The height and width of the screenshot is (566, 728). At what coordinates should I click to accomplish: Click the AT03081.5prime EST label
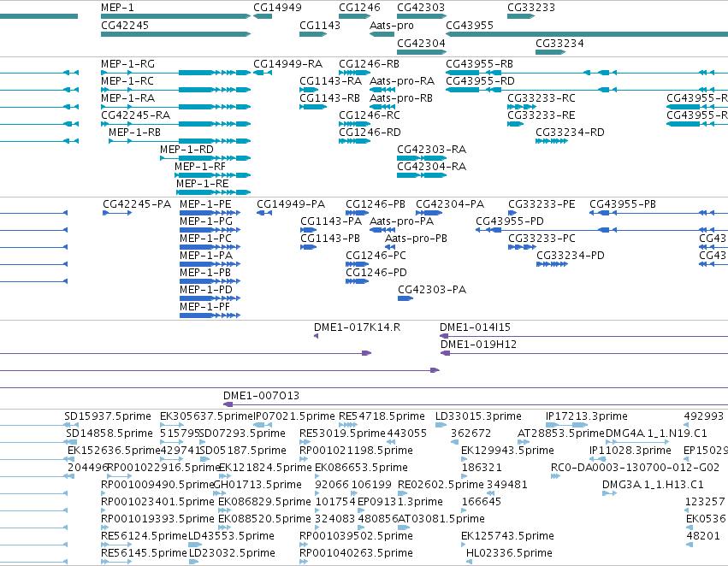[x=441, y=519]
